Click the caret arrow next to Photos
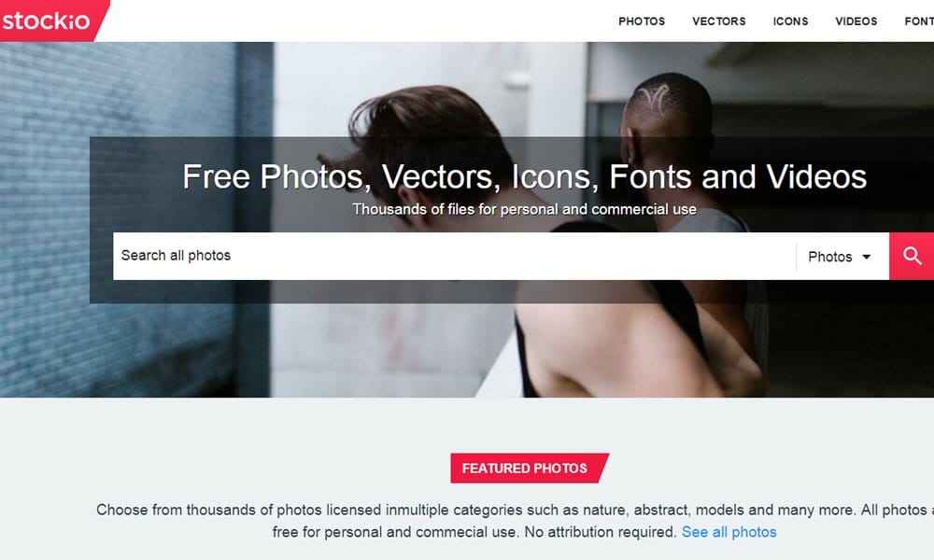The width and height of the screenshot is (934, 560). [867, 257]
